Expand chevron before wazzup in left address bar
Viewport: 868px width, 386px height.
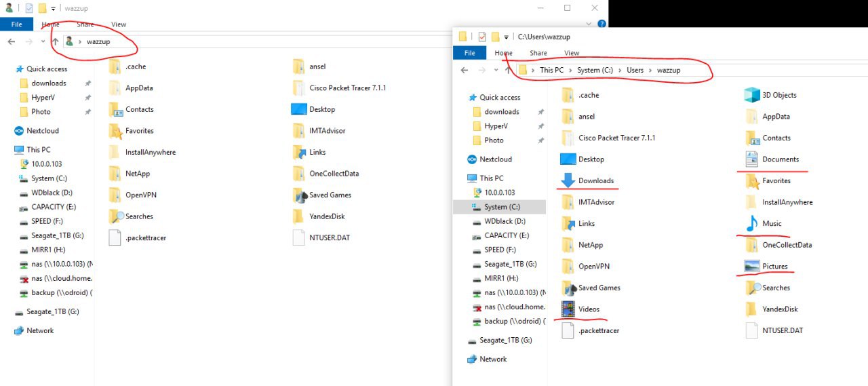click(x=80, y=41)
